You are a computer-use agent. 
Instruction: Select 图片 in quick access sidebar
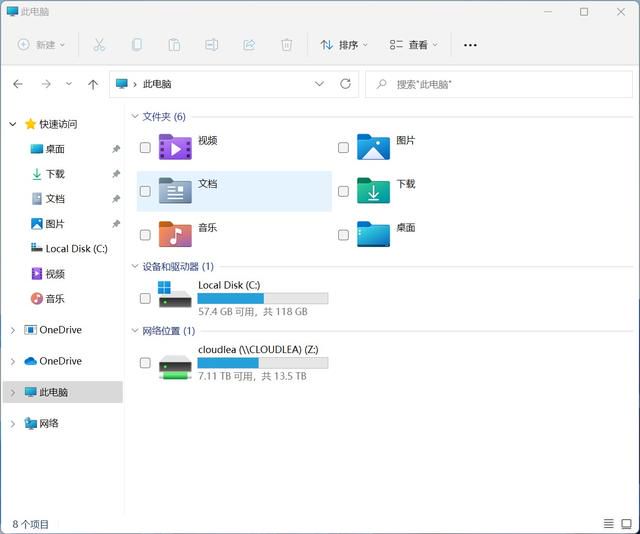pos(55,224)
